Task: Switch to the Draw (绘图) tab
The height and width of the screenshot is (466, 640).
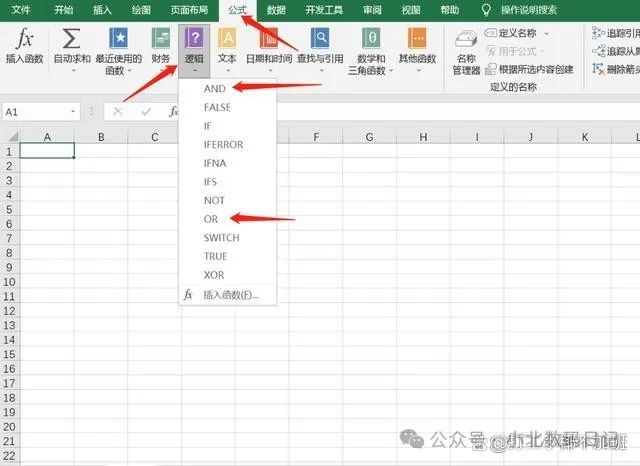Action: pos(141,10)
